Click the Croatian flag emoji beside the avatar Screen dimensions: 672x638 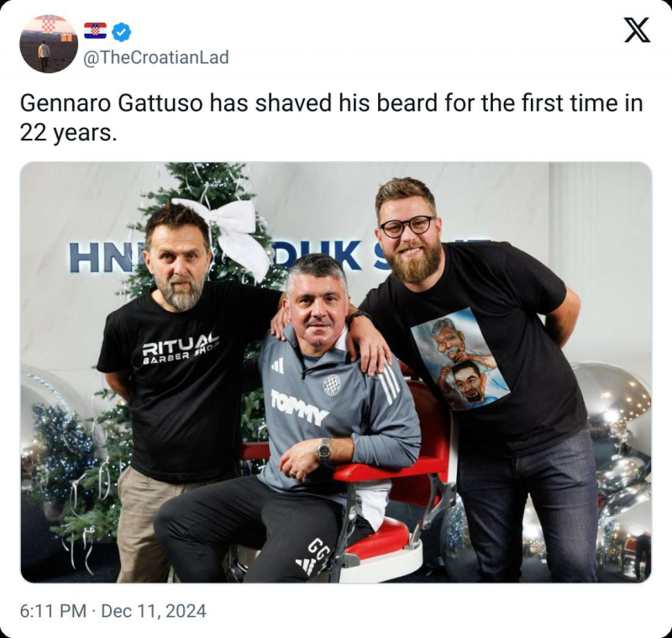point(95,30)
